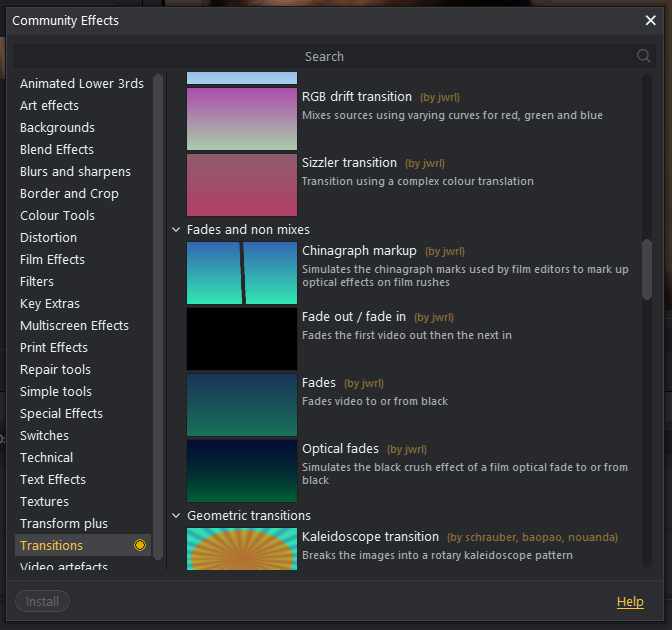The image size is (672, 630).
Task: Select the Chinagraph markup thumbnail
Action: 242,273
